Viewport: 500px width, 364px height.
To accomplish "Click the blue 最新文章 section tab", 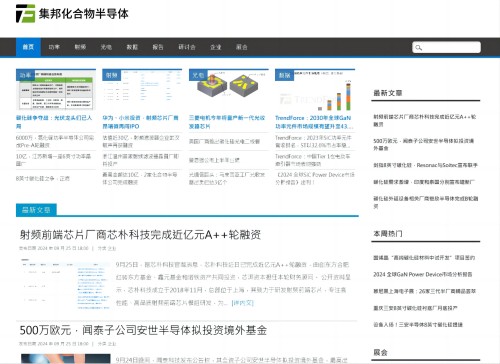I will (x=36, y=210).
